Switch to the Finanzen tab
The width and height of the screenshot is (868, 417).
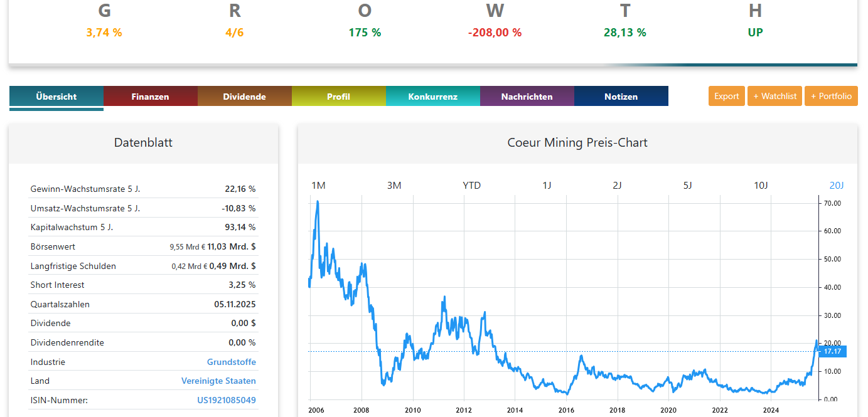pyautogui.click(x=150, y=97)
